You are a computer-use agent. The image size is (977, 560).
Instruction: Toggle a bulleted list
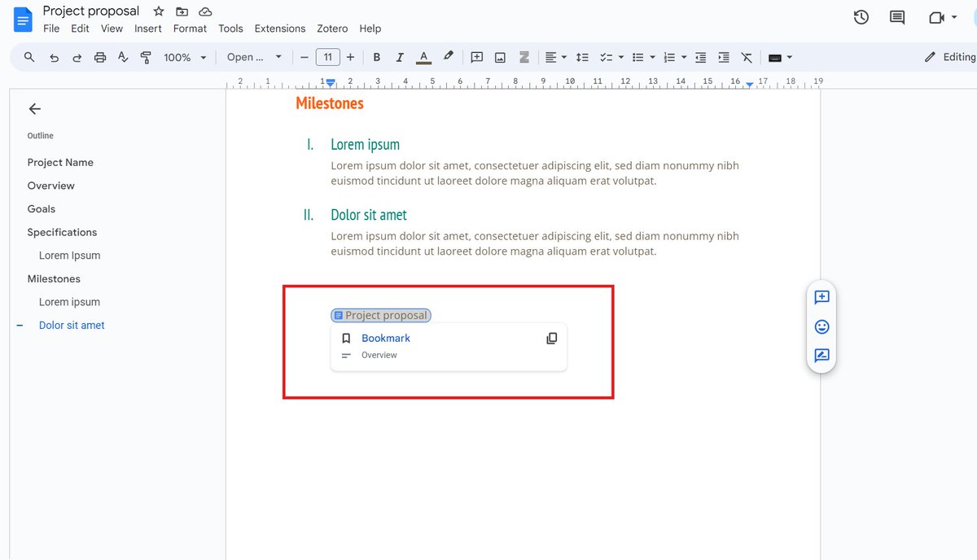pos(638,57)
